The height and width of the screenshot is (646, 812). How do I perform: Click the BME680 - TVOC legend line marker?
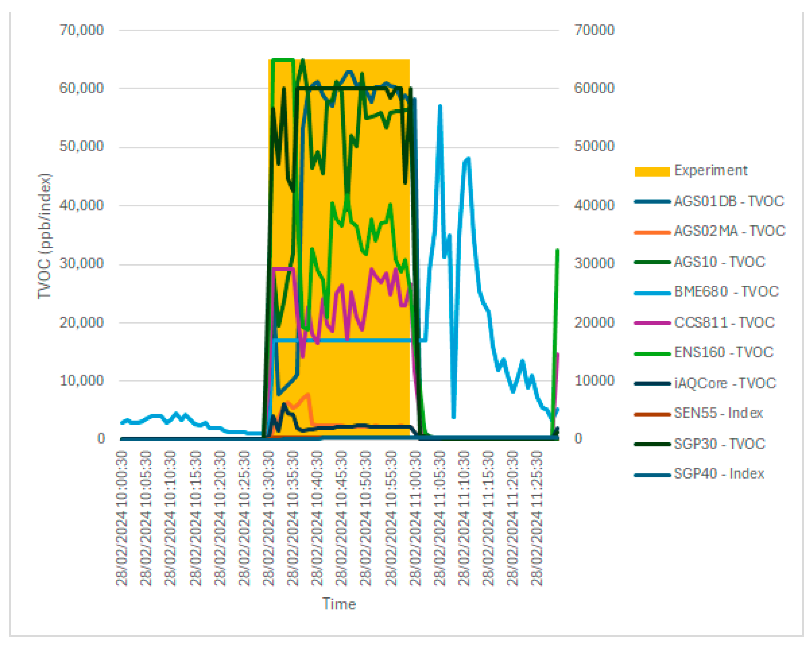coord(652,293)
